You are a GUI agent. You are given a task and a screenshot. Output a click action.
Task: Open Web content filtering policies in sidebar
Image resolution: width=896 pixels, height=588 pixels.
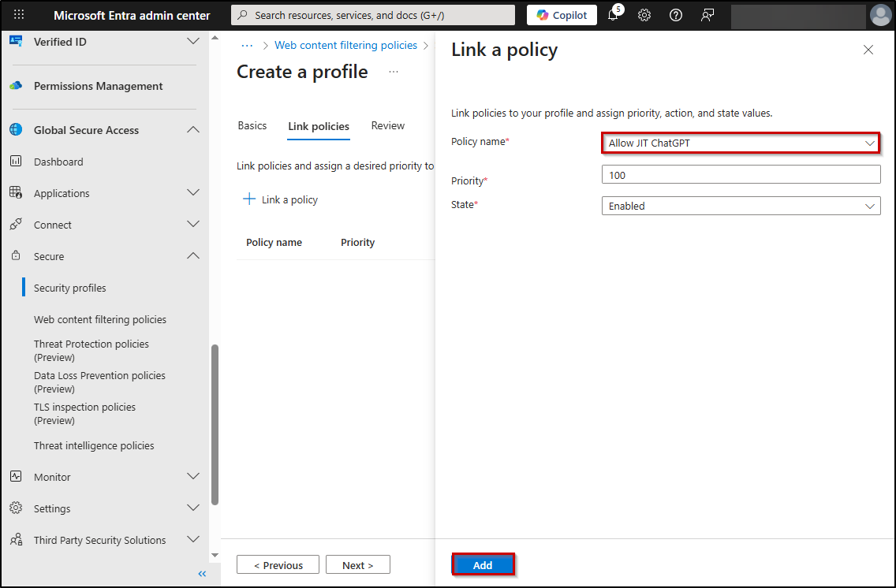point(100,320)
